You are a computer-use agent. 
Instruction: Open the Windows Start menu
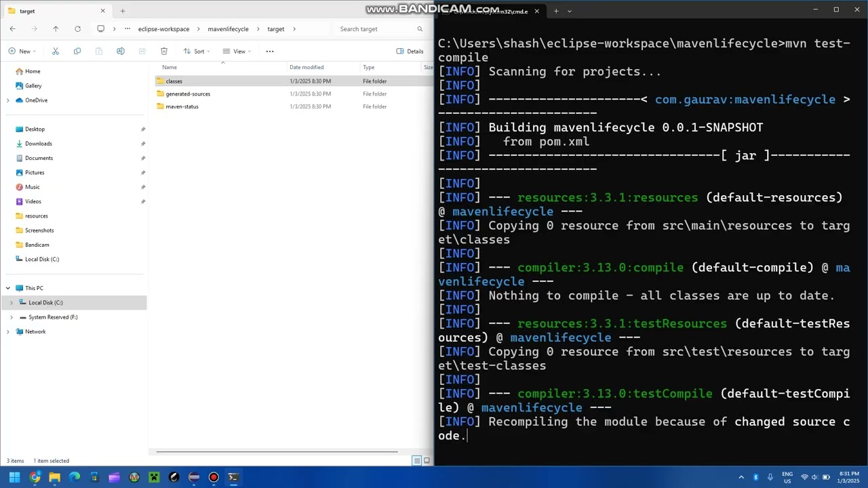[x=14, y=477]
